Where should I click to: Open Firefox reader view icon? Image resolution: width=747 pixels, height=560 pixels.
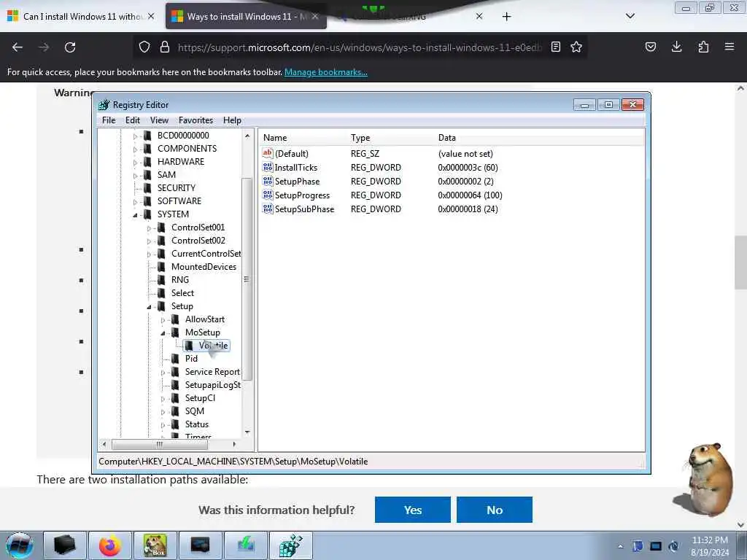555,47
